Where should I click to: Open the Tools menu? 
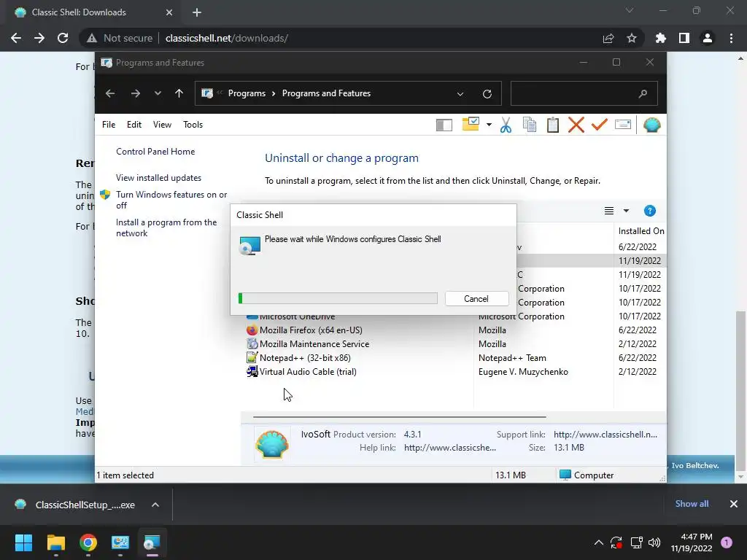(193, 125)
